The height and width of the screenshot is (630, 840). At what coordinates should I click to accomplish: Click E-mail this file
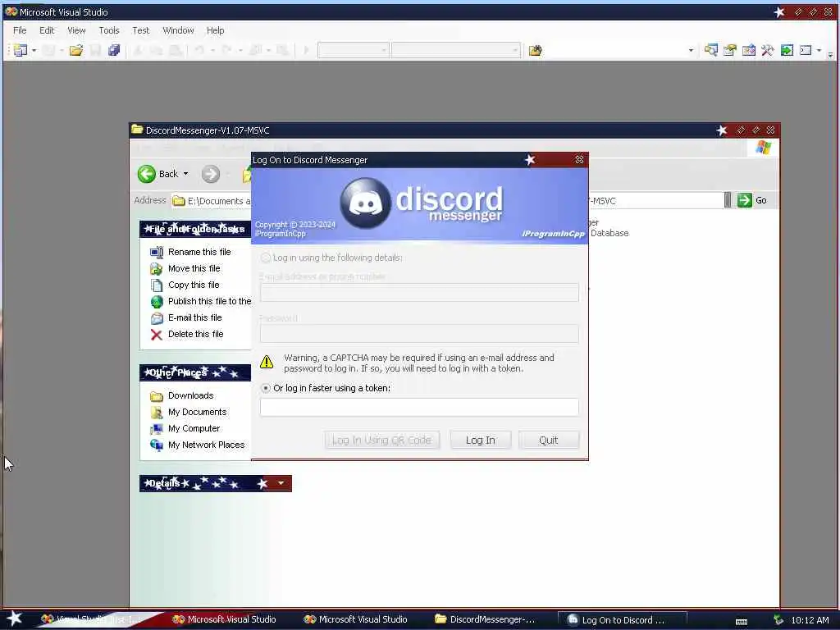tap(195, 317)
